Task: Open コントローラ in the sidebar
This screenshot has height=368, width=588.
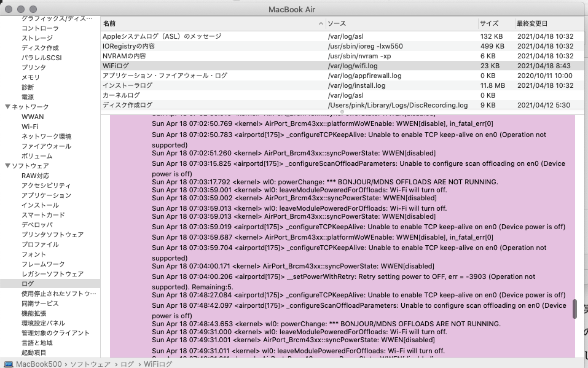Action: (x=40, y=28)
